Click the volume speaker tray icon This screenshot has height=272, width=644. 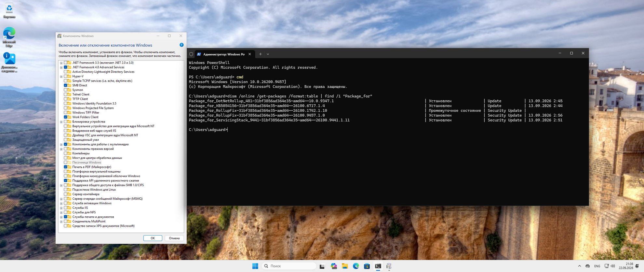(613, 266)
